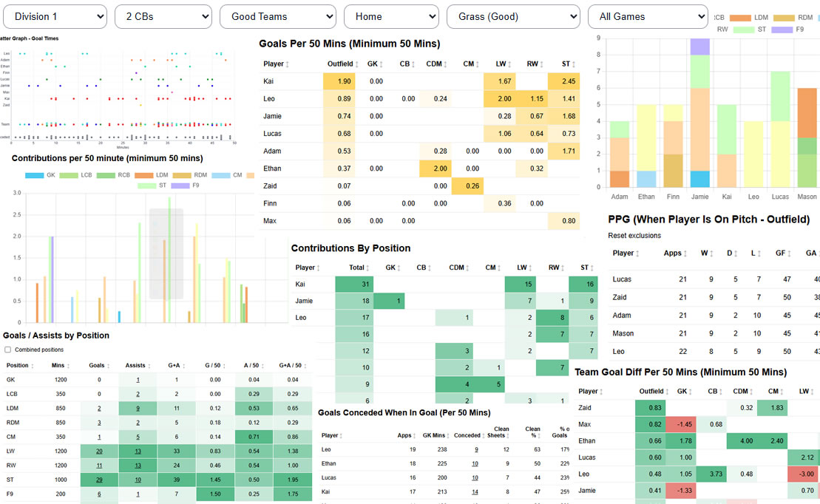Open the Division 1 dropdown
820x504 pixels.
click(55, 16)
